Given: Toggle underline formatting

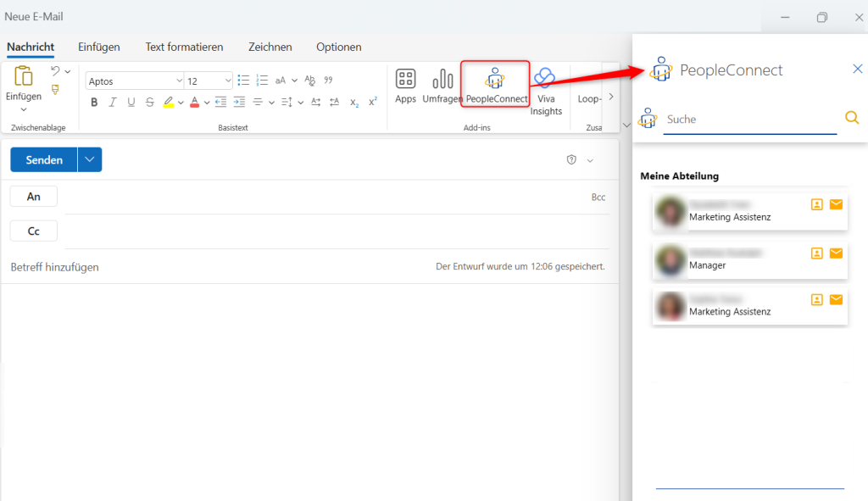Looking at the screenshot, I should point(131,102).
